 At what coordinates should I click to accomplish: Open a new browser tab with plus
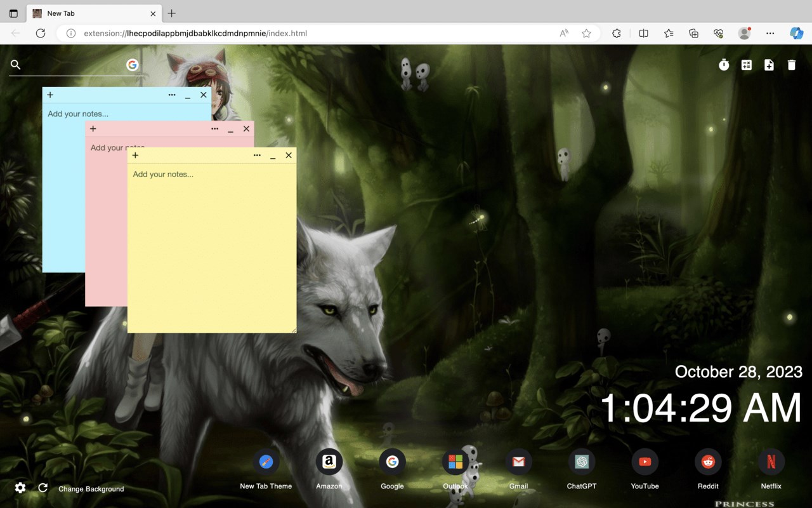(172, 13)
